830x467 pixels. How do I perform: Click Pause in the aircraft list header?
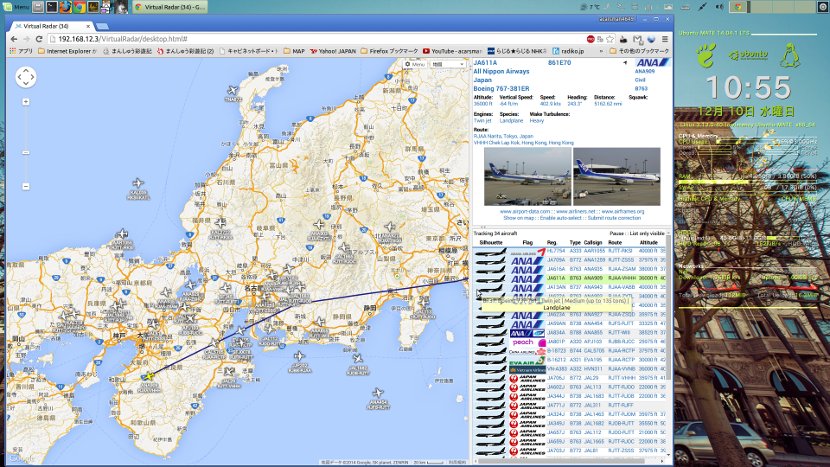(x=616, y=234)
